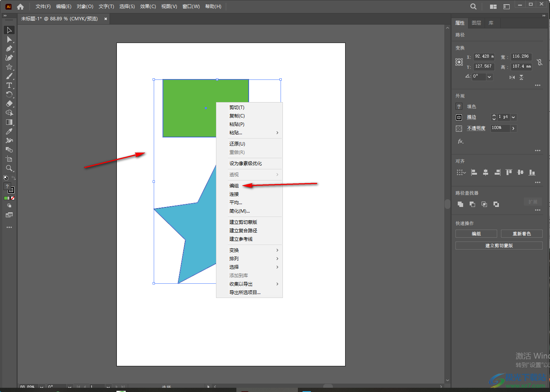The width and height of the screenshot is (550, 392).
Task: Select the Artboard tool
Action: coord(9,159)
